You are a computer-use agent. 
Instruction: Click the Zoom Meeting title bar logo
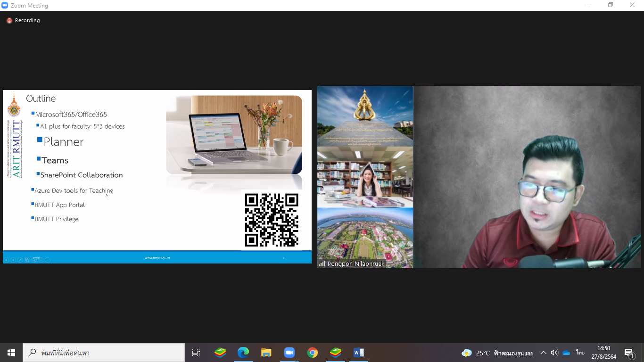5,5
